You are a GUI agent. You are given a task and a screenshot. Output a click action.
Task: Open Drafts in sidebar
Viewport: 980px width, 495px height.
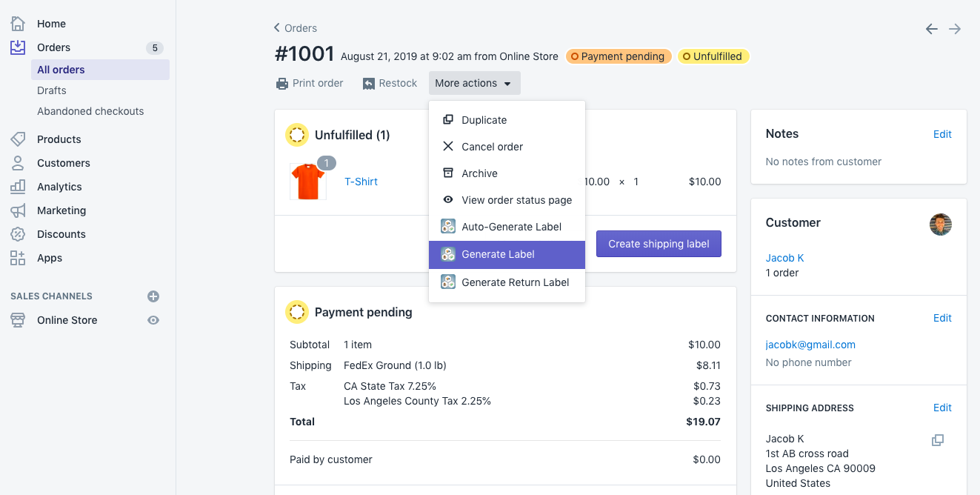[52, 90]
